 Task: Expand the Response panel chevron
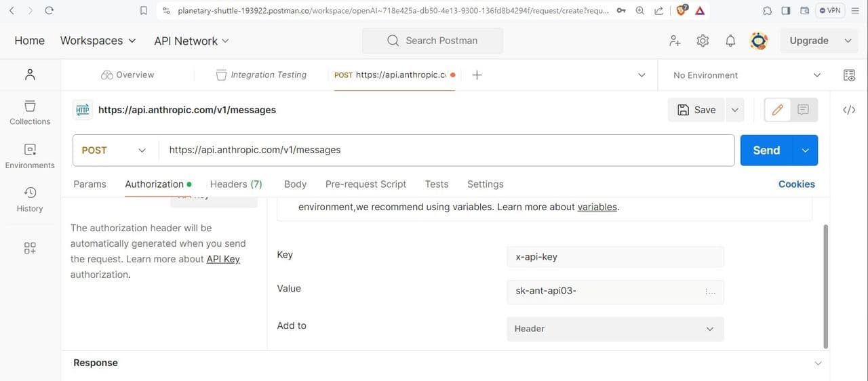pos(818,363)
